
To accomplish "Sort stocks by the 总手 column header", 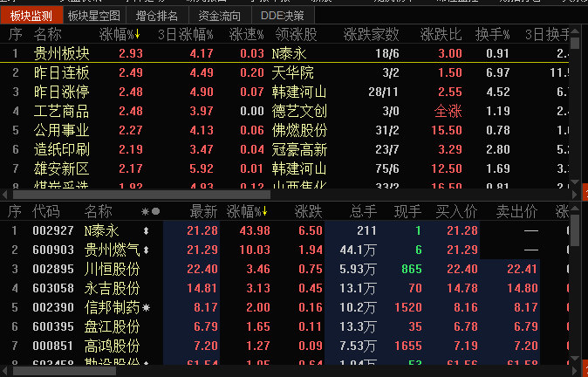I will (x=363, y=212).
